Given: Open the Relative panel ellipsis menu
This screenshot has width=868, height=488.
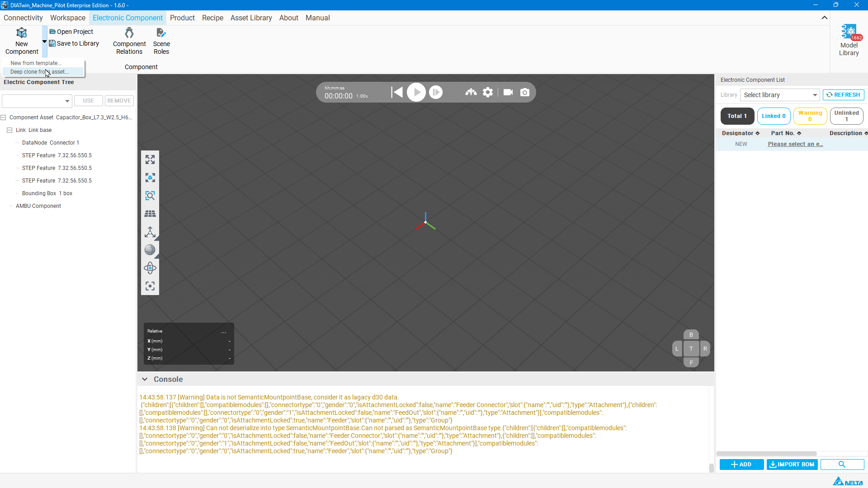Looking at the screenshot, I should pos(224,332).
